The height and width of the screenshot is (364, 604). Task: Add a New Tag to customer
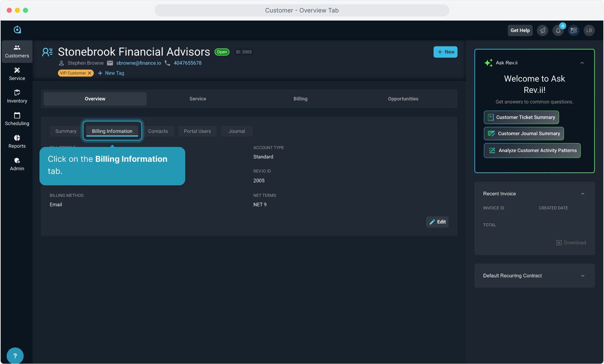(111, 73)
